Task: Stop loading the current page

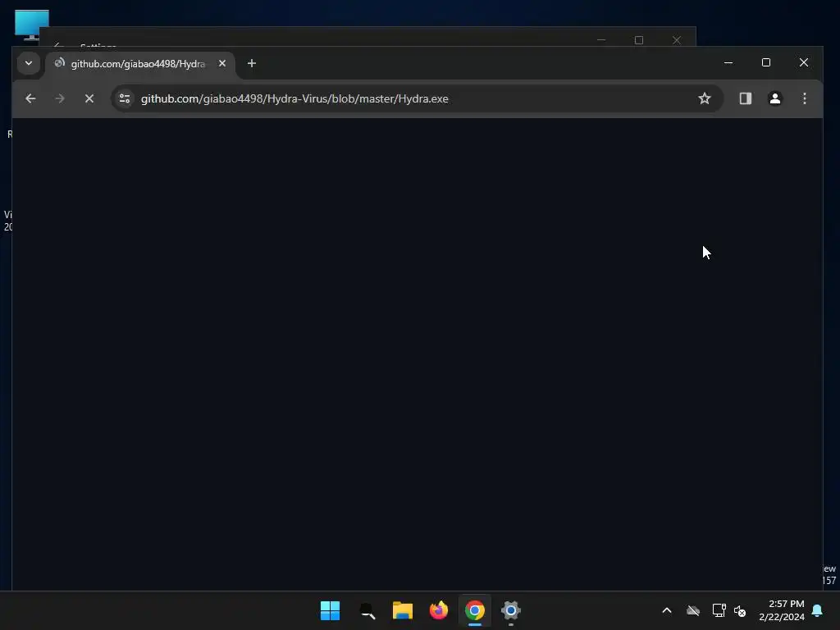Action: 89,98
